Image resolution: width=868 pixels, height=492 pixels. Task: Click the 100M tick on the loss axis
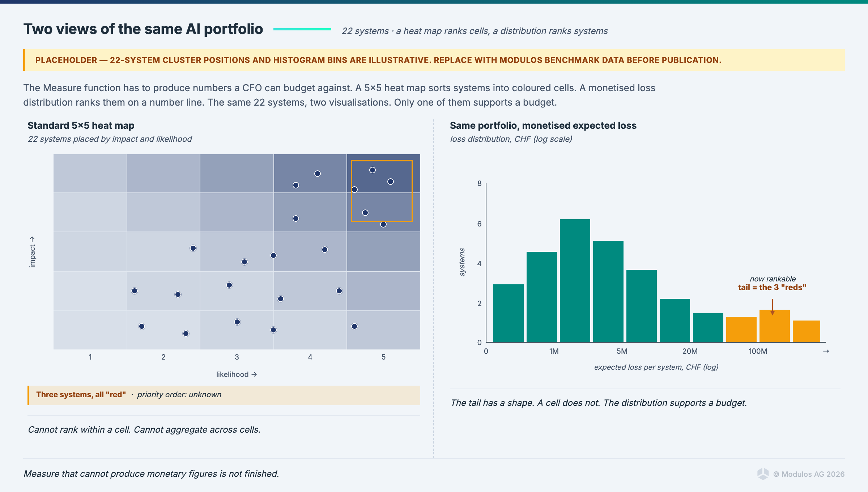click(x=758, y=351)
